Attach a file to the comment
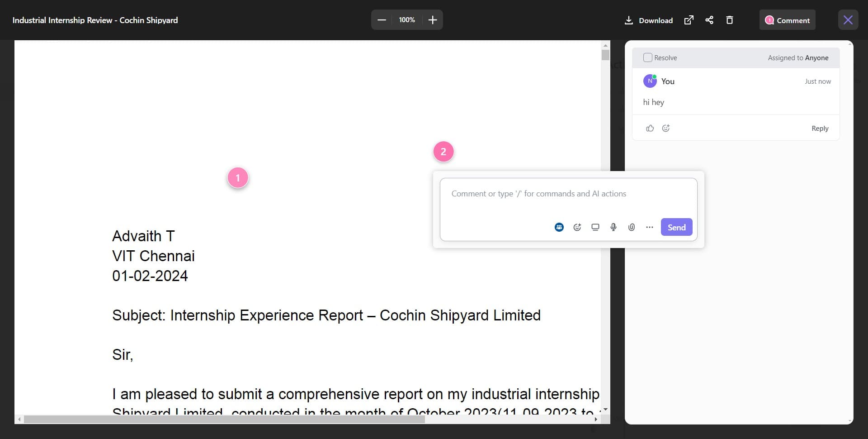Screen dimensions: 868x439 click(631, 227)
